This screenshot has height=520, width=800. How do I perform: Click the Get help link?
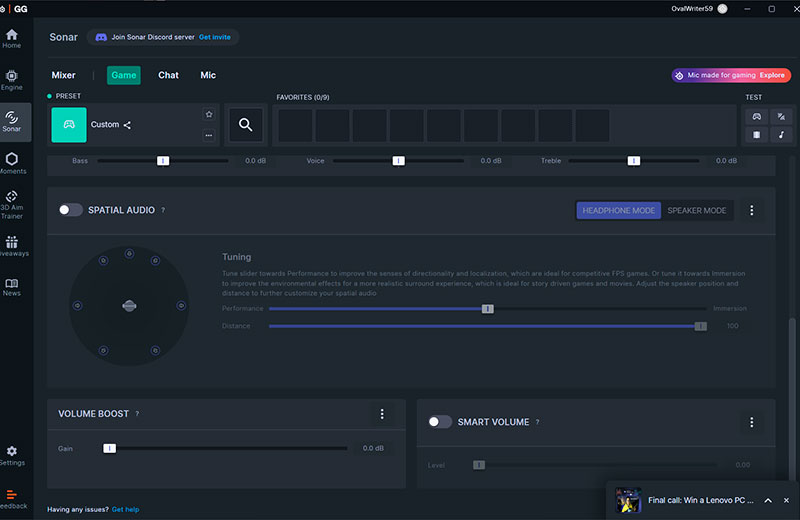[125, 509]
